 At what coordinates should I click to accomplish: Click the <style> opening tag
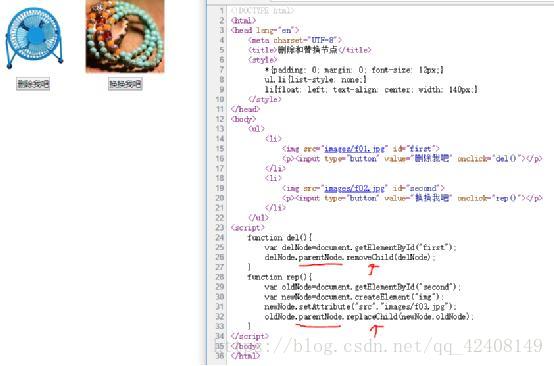click(263, 60)
